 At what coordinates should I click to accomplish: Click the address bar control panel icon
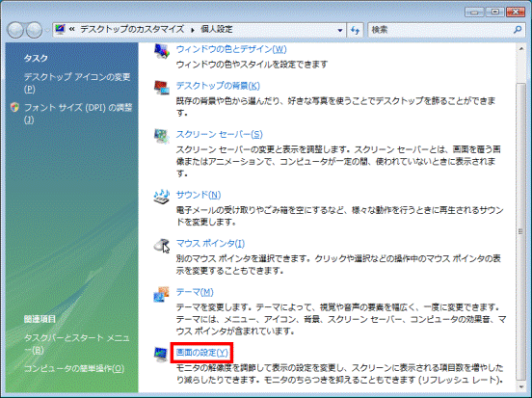coord(61,29)
